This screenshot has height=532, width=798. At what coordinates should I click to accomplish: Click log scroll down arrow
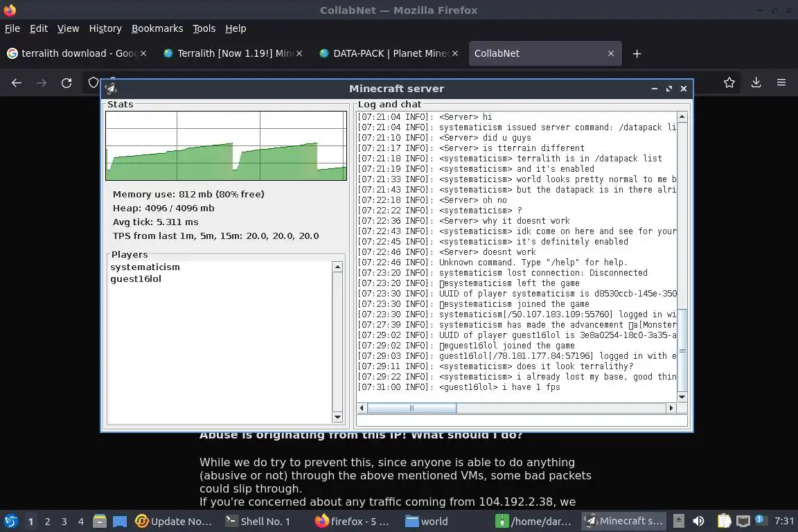pos(682,397)
